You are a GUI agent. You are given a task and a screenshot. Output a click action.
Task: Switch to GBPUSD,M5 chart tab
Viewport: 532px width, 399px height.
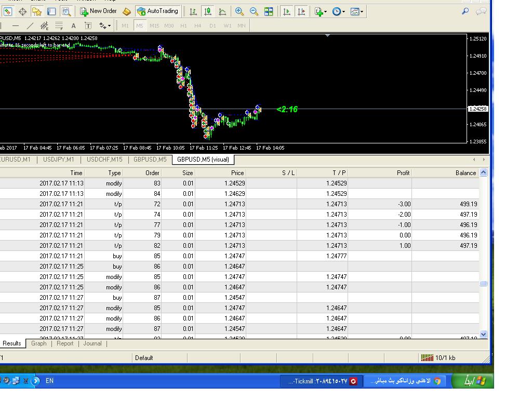tap(150, 159)
